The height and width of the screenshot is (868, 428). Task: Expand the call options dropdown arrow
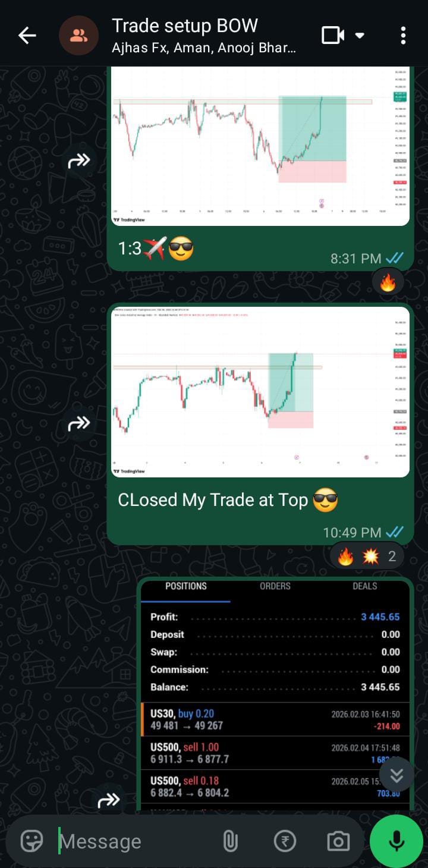coord(360,36)
